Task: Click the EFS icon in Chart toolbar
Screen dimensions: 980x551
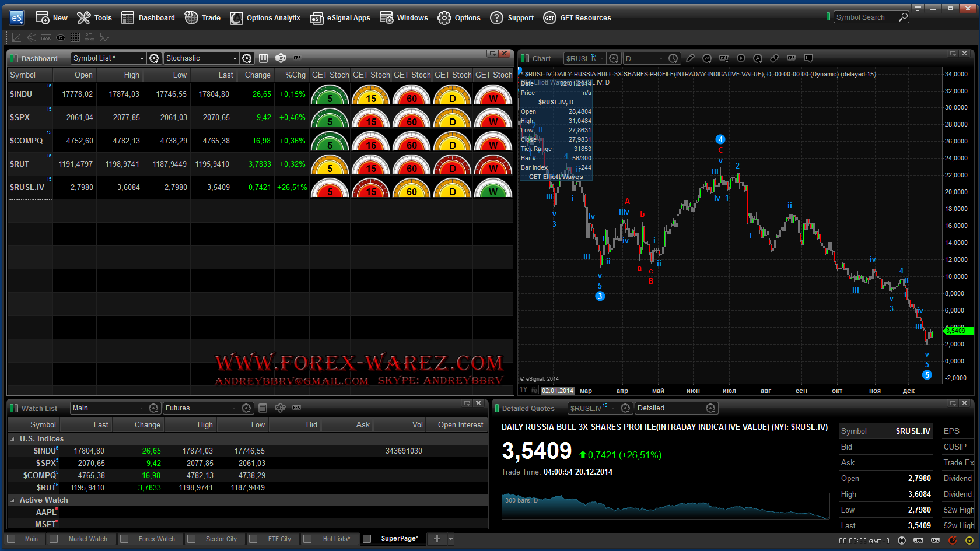Action: 791,58
